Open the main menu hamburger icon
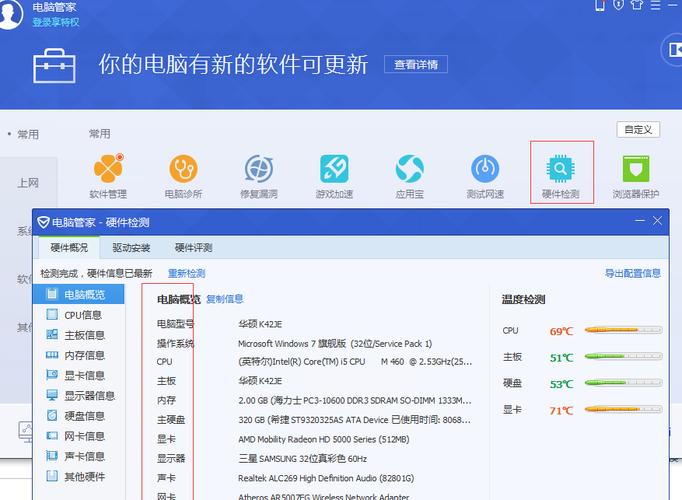 pos(655,5)
